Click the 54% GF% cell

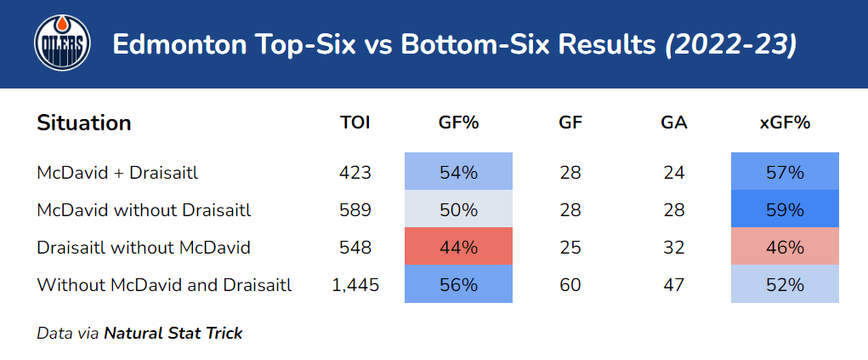click(x=458, y=173)
